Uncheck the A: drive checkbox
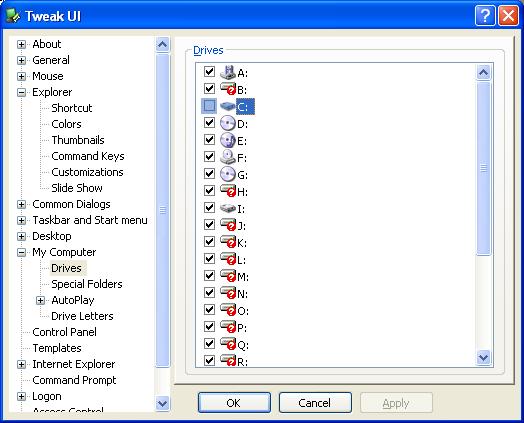This screenshot has height=423, width=524. tap(209, 71)
